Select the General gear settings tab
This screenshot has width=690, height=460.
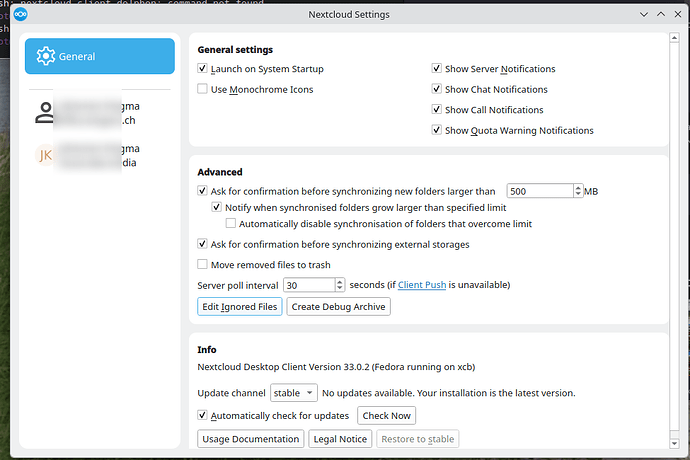pyautogui.click(x=100, y=56)
